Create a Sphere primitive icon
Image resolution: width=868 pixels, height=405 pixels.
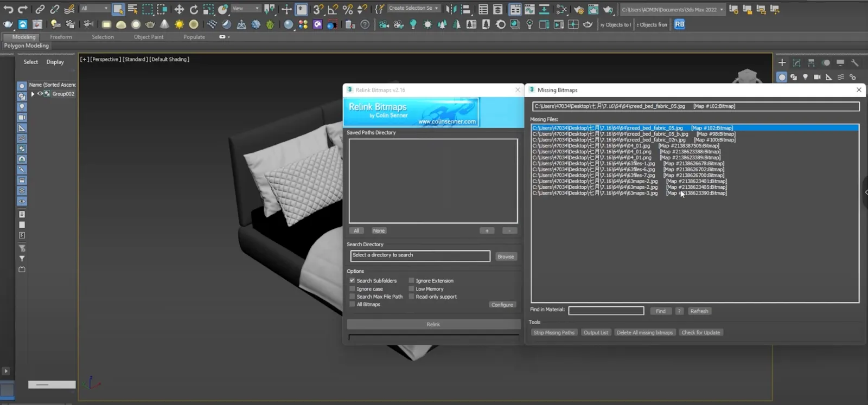136,24
